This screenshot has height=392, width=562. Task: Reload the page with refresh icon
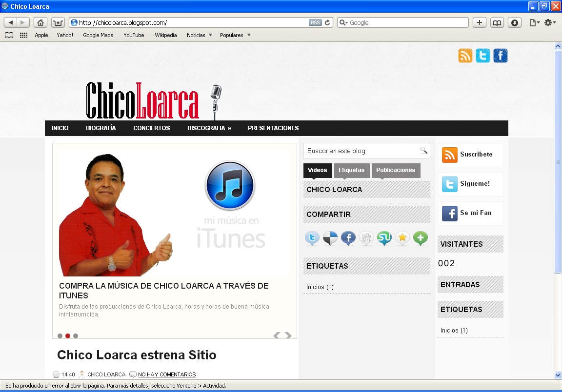pos(328,22)
